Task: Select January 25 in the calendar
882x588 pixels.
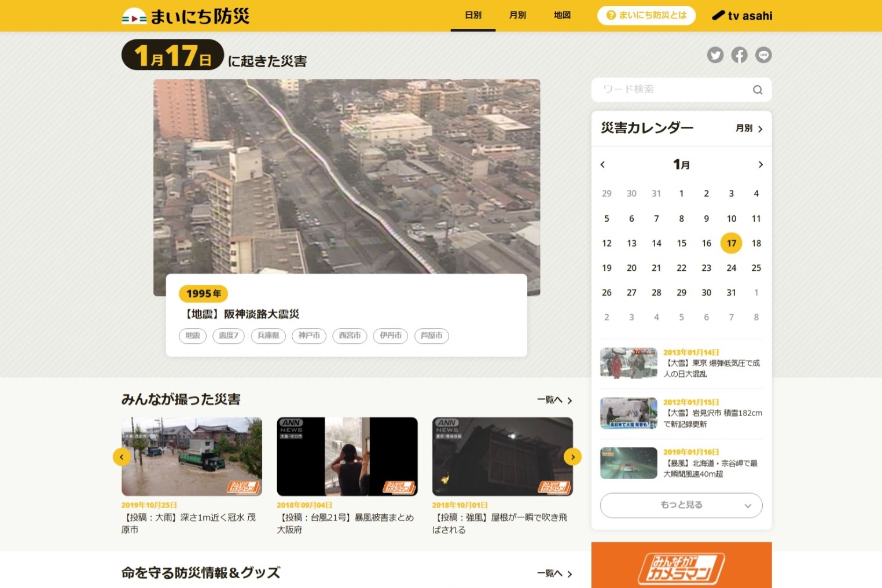Action: click(x=756, y=268)
